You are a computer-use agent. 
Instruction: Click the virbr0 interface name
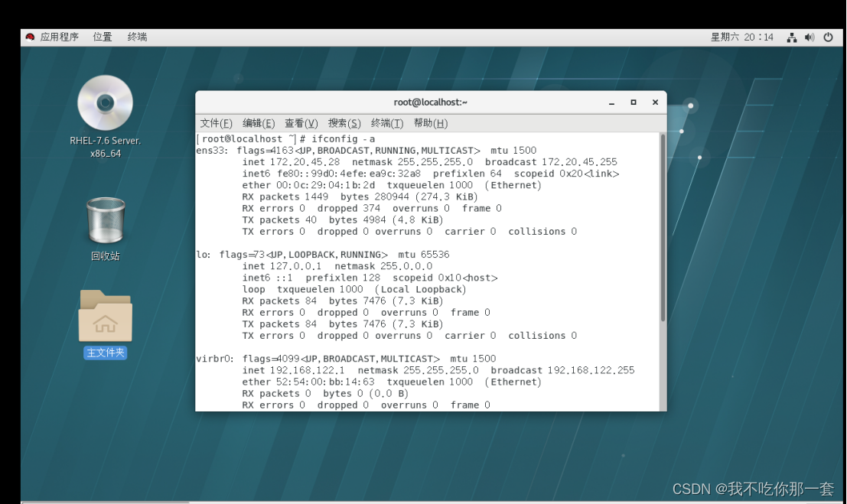[215, 359]
